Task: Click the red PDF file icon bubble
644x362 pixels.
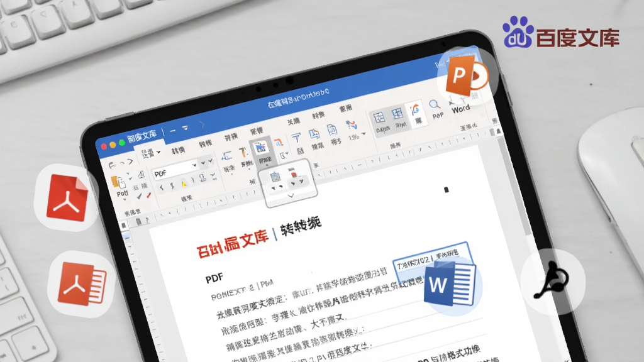Action: tap(67, 197)
